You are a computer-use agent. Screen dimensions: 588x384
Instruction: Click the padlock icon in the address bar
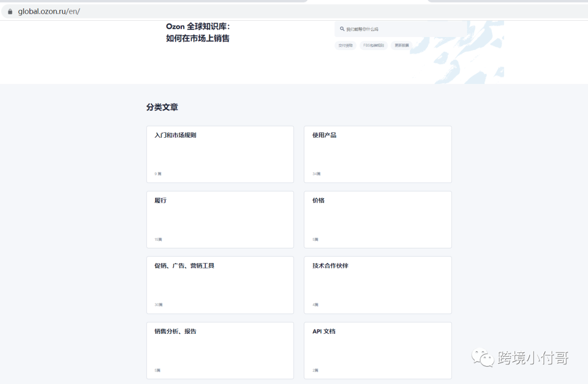point(10,11)
